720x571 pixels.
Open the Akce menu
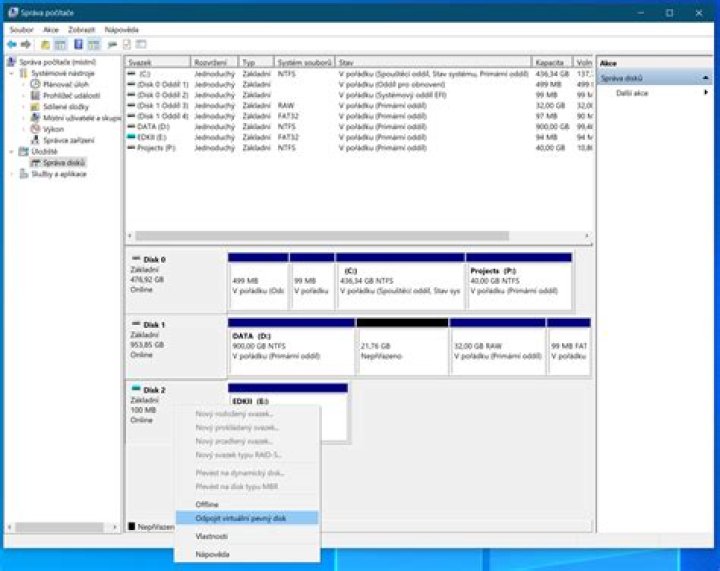[x=51, y=30]
